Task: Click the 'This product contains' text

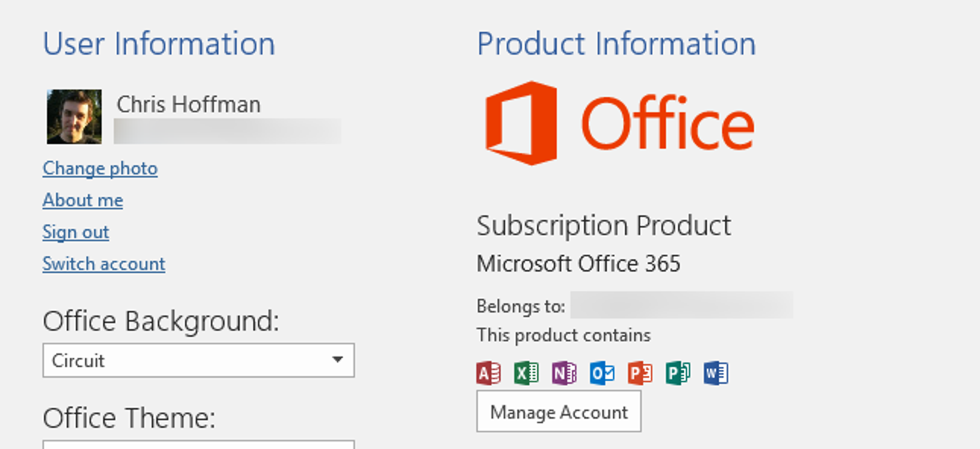Action: click(x=564, y=335)
